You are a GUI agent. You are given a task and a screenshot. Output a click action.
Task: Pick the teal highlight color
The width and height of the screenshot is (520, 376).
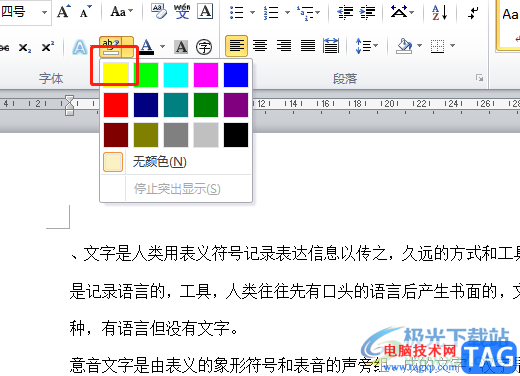click(x=176, y=105)
